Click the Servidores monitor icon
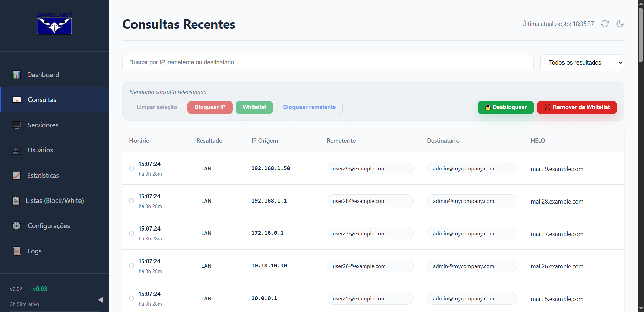This screenshot has width=644, height=312. tap(17, 125)
